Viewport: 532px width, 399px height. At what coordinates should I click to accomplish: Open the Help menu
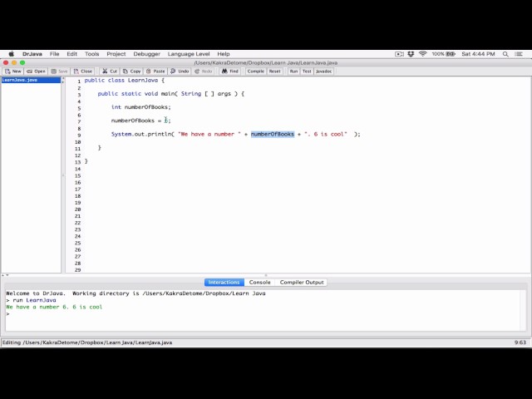224,54
